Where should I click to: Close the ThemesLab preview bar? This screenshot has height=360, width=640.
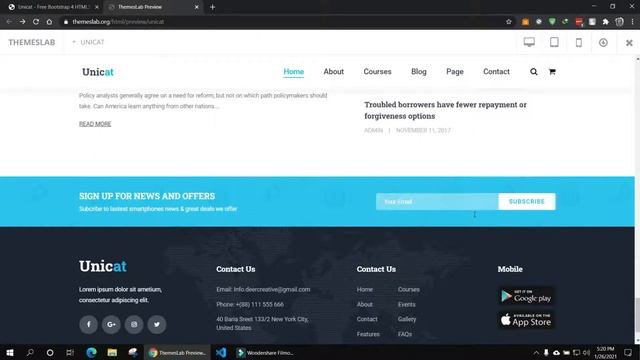tap(629, 42)
